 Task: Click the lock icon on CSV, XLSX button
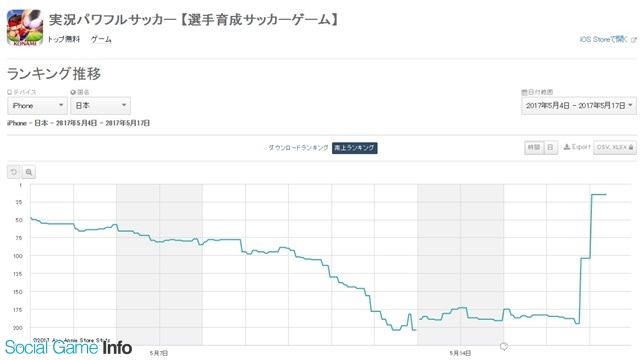(631, 147)
